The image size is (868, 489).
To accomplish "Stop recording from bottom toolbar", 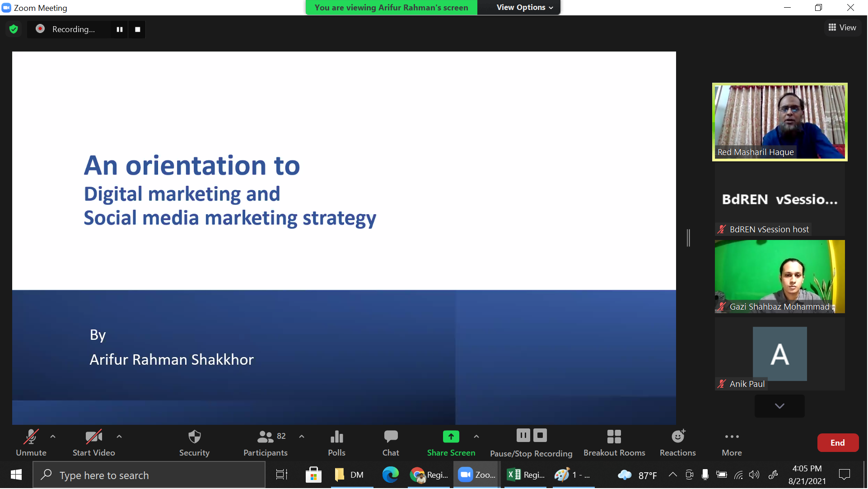I will pyautogui.click(x=540, y=436).
